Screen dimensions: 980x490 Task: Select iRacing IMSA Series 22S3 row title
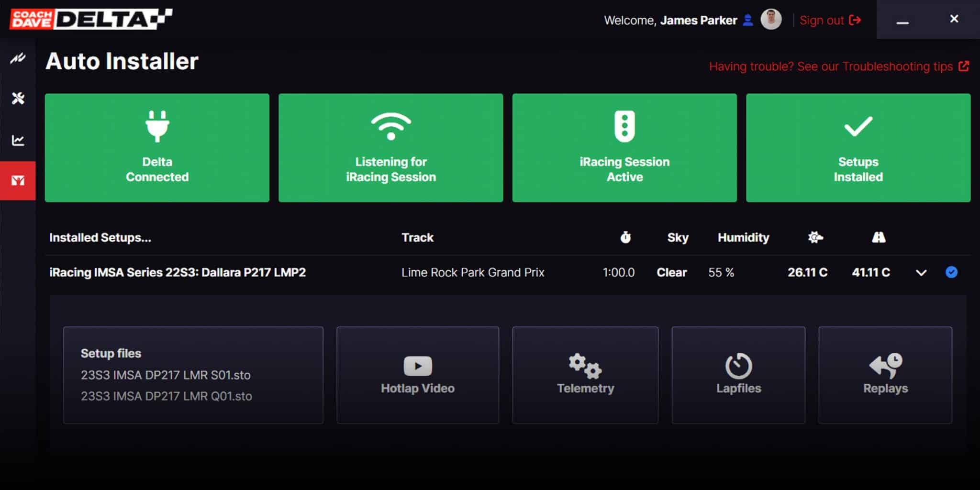coord(178,272)
